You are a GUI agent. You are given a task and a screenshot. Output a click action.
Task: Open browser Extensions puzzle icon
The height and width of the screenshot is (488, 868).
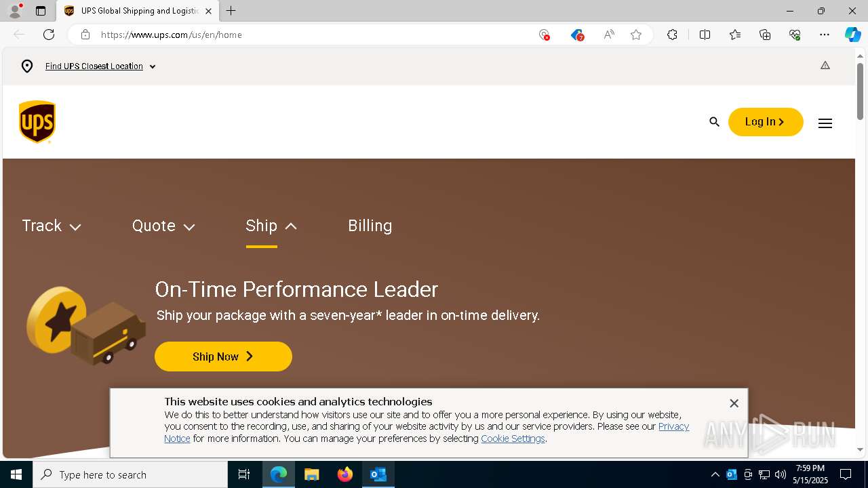coord(672,35)
